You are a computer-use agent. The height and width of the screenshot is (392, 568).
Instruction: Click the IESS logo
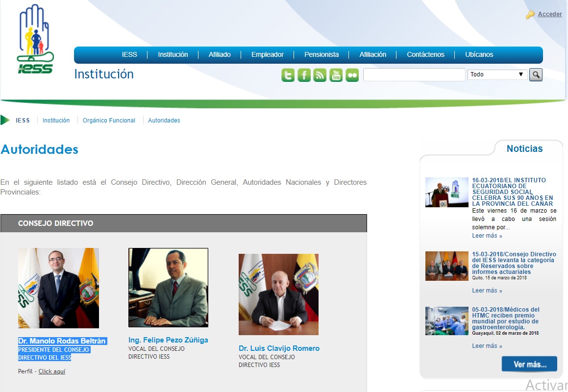coord(35,39)
